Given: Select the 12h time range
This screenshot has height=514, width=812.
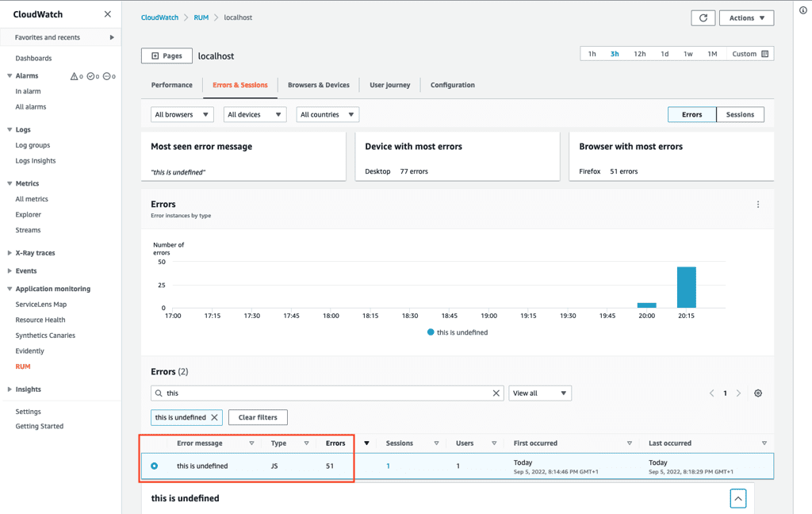Looking at the screenshot, I should pyautogui.click(x=640, y=54).
